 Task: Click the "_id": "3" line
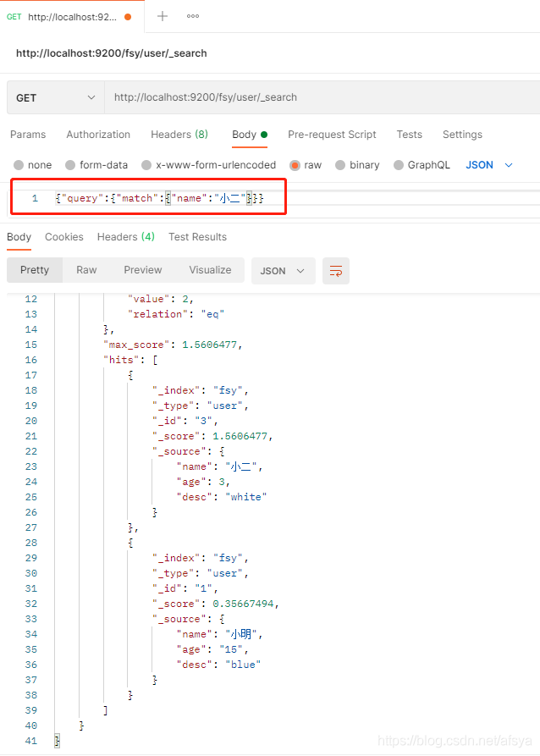(185, 421)
